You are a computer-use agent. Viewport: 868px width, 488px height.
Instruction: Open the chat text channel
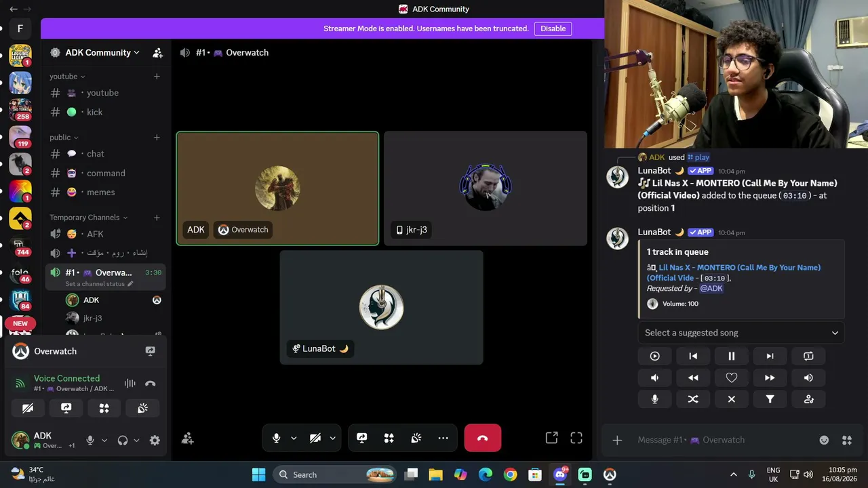pos(105,154)
